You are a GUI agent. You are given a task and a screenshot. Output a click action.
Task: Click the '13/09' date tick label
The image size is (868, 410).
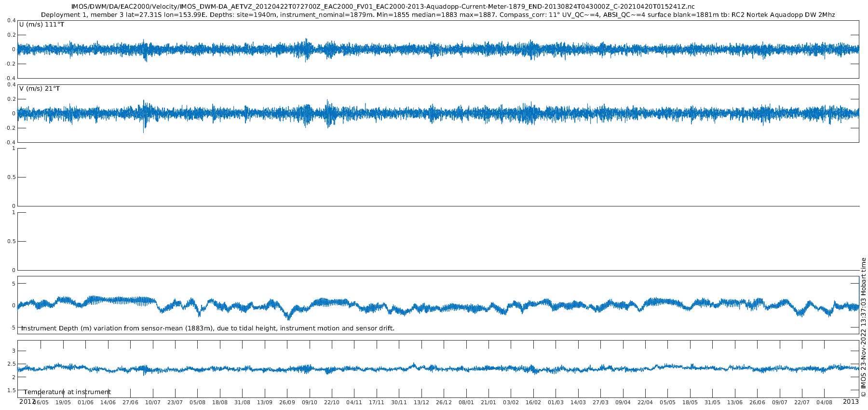[x=265, y=402]
